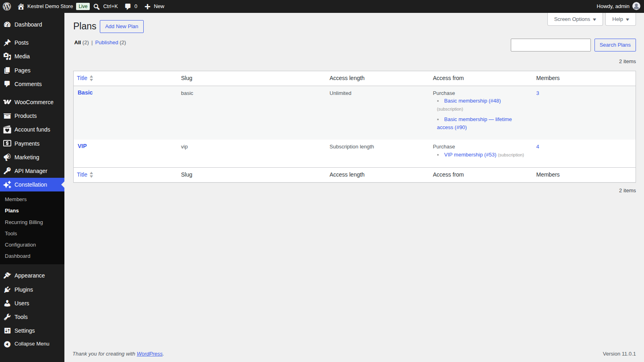Click Howdy, admin account text
The image size is (644, 362).
(x=613, y=6)
